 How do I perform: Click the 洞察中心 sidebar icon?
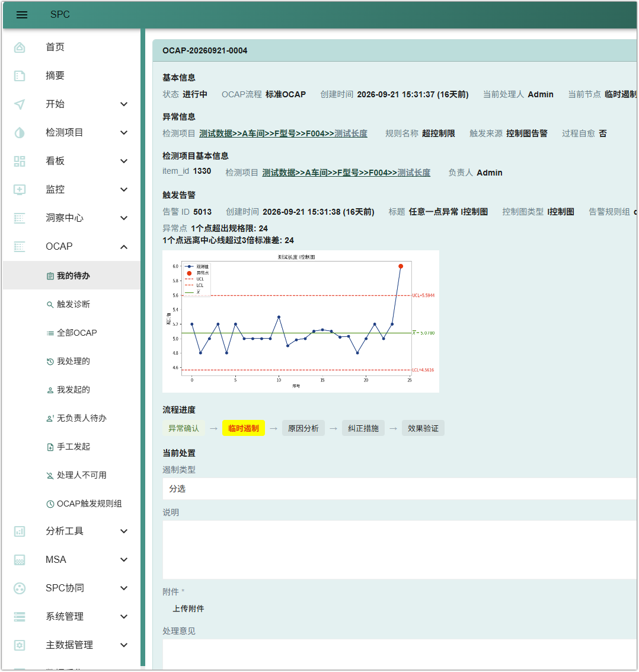click(x=20, y=218)
